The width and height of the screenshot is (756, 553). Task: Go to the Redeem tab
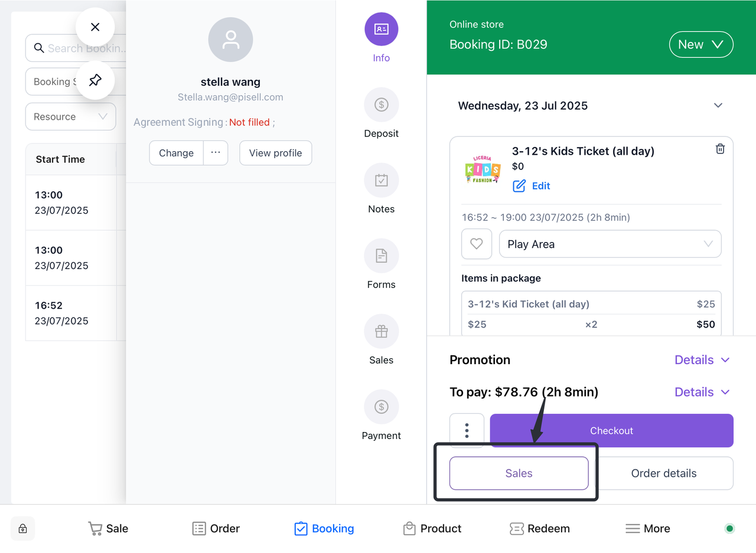click(x=540, y=528)
